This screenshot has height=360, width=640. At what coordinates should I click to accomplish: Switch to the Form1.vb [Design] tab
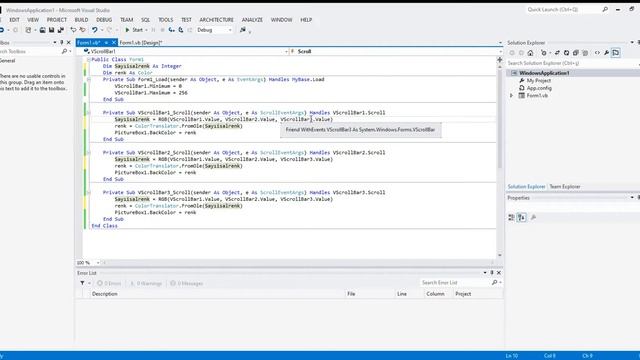pyautogui.click(x=141, y=42)
